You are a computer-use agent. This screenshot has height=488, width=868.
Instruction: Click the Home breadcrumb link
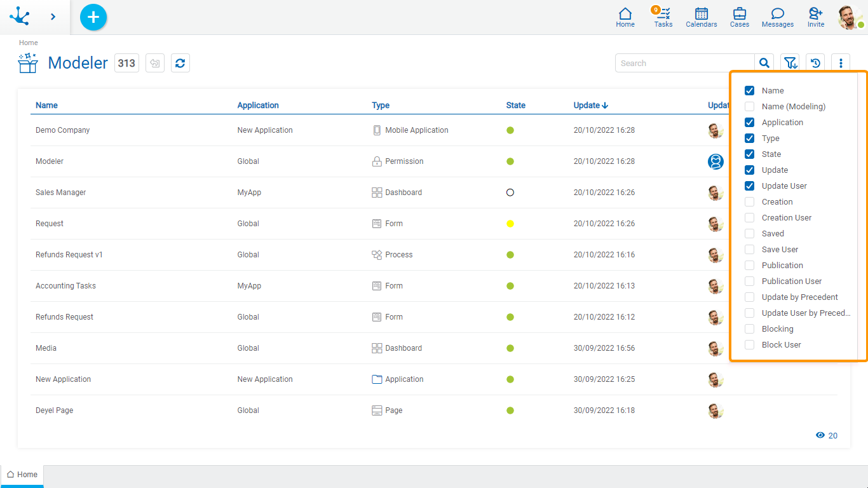[x=28, y=43]
